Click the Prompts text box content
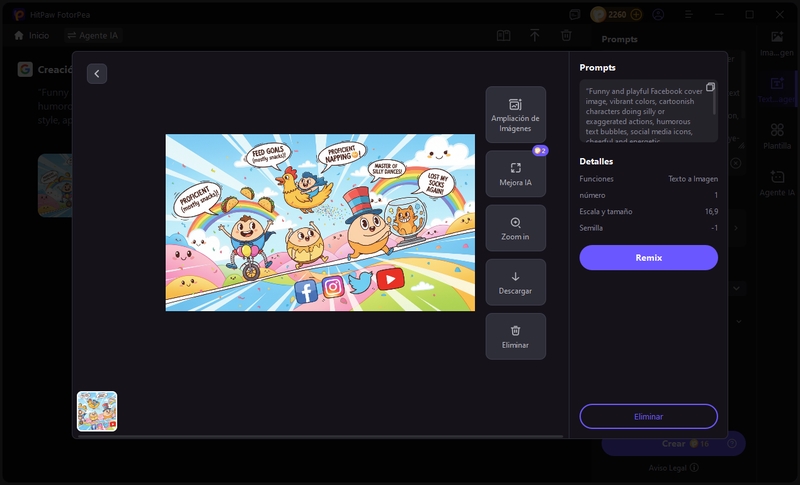Image resolution: width=800 pixels, height=485 pixels. (x=645, y=112)
